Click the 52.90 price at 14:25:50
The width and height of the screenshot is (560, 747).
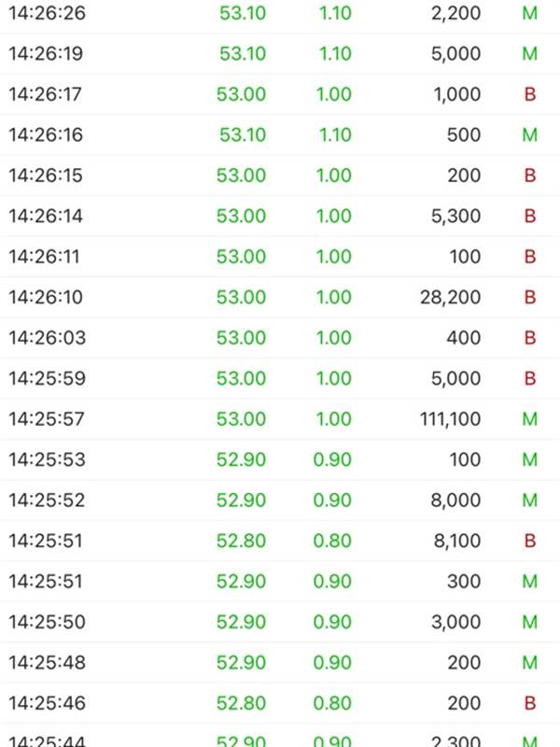242,622
